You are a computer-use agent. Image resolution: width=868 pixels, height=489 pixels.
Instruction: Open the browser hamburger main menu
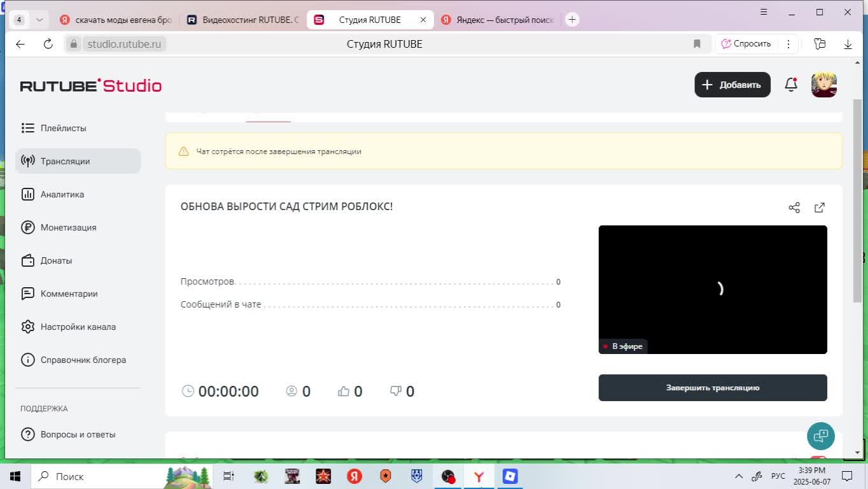click(x=764, y=12)
